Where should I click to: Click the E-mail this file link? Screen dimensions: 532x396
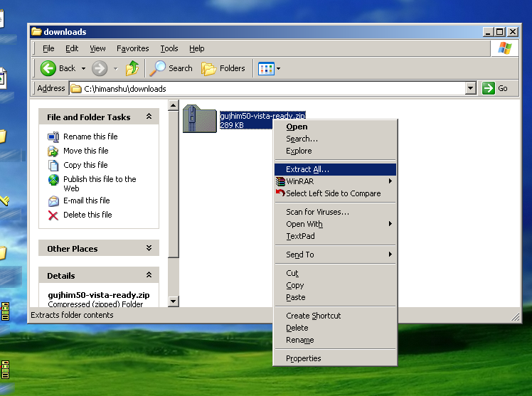(87, 200)
